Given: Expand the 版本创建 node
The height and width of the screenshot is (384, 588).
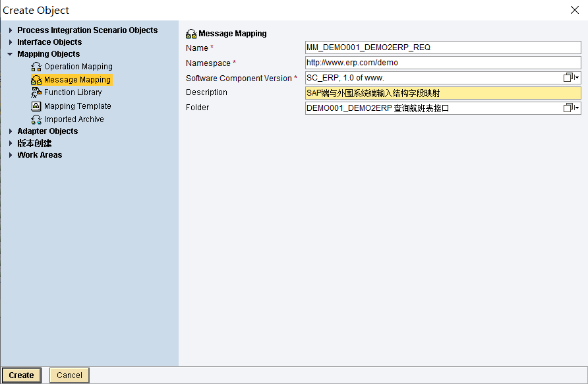Looking at the screenshot, I should 11,143.
